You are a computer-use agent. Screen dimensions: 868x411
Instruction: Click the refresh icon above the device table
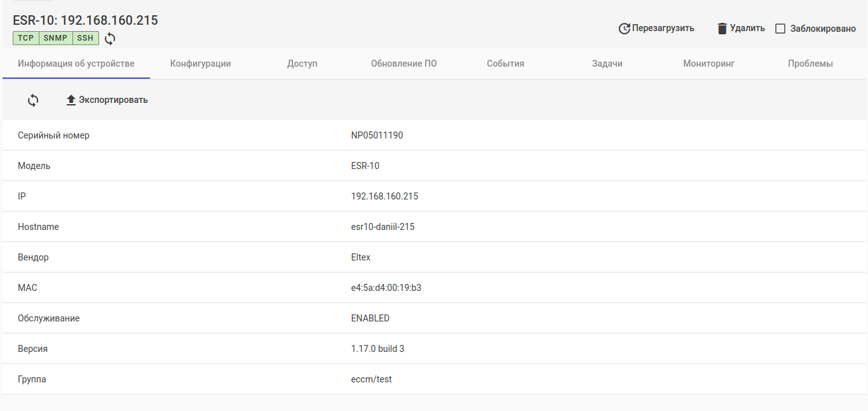(x=33, y=100)
